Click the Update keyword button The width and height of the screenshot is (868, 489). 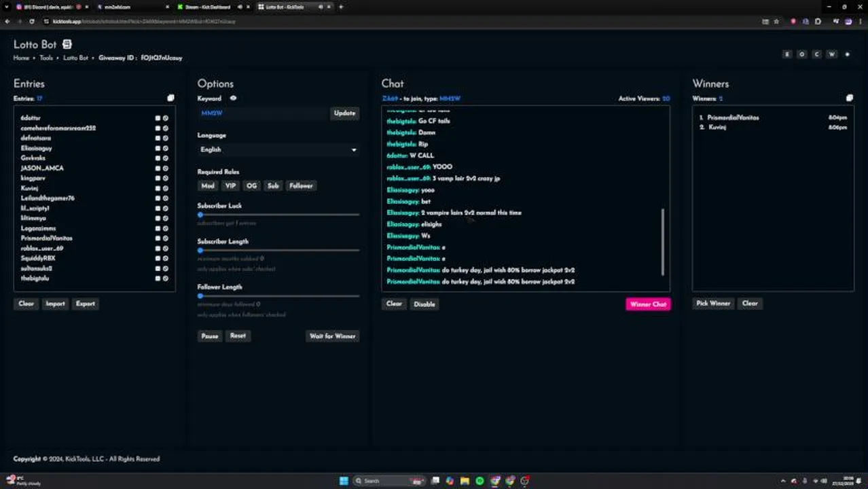click(x=344, y=113)
